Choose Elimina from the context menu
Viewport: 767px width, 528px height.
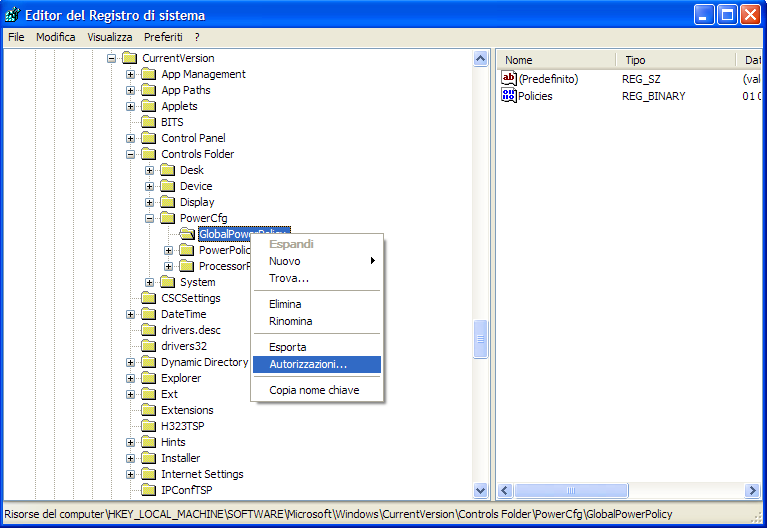tap(317, 304)
